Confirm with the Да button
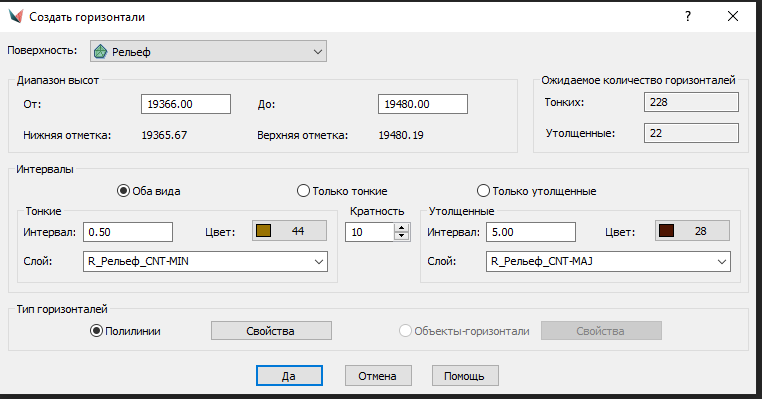This screenshot has height=399, width=762. (x=289, y=376)
